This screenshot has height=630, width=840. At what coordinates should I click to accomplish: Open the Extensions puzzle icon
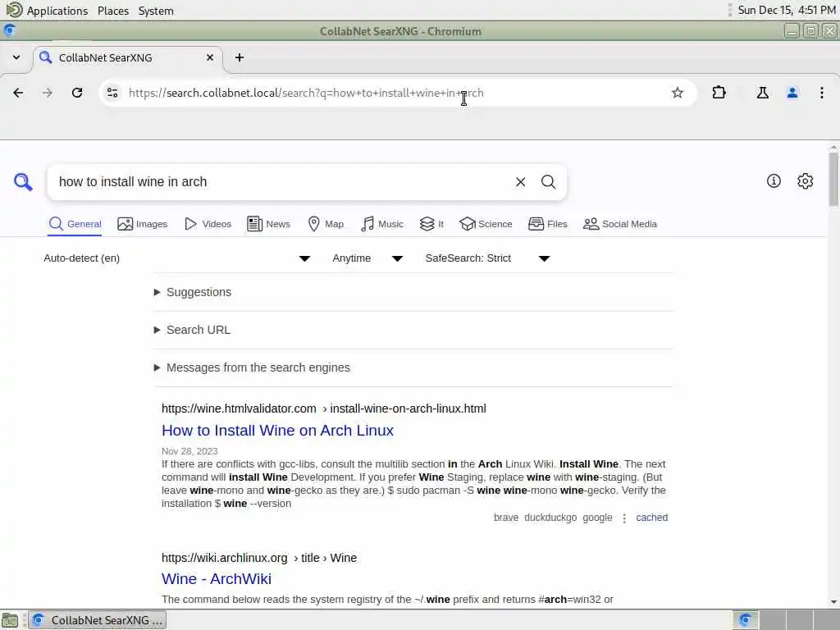719,93
